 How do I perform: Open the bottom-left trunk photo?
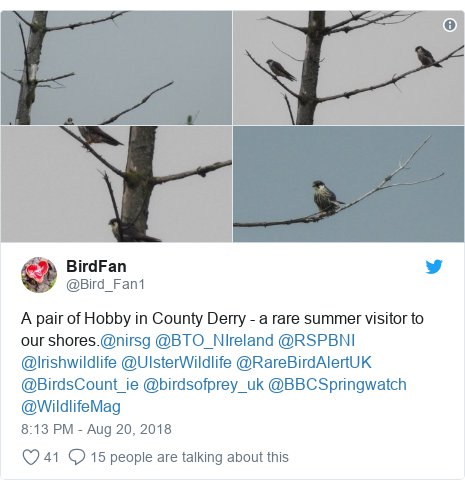(x=116, y=184)
